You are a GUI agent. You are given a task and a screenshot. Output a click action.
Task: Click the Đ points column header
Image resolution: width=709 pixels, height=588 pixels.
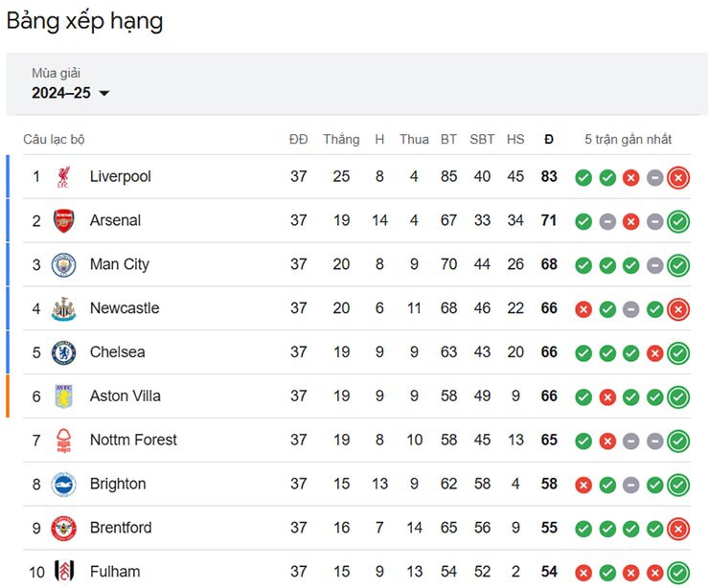click(x=549, y=139)
